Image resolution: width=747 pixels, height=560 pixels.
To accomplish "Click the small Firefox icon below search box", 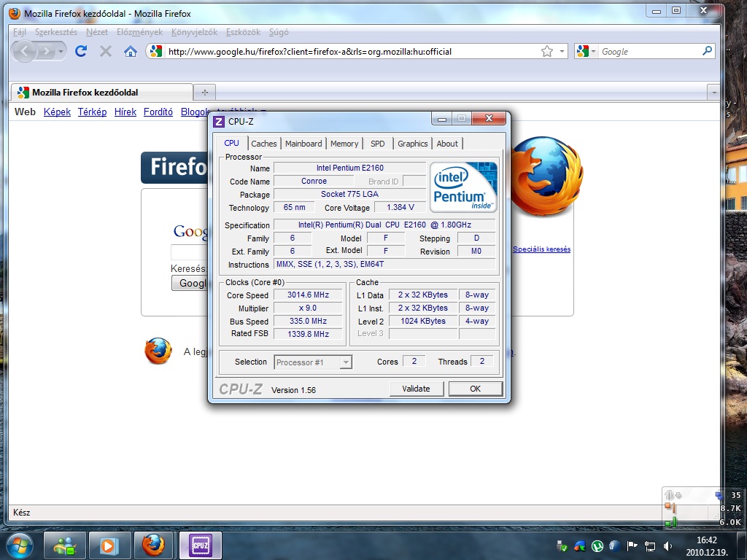I will pyautogui.click(x=158, y=351).
